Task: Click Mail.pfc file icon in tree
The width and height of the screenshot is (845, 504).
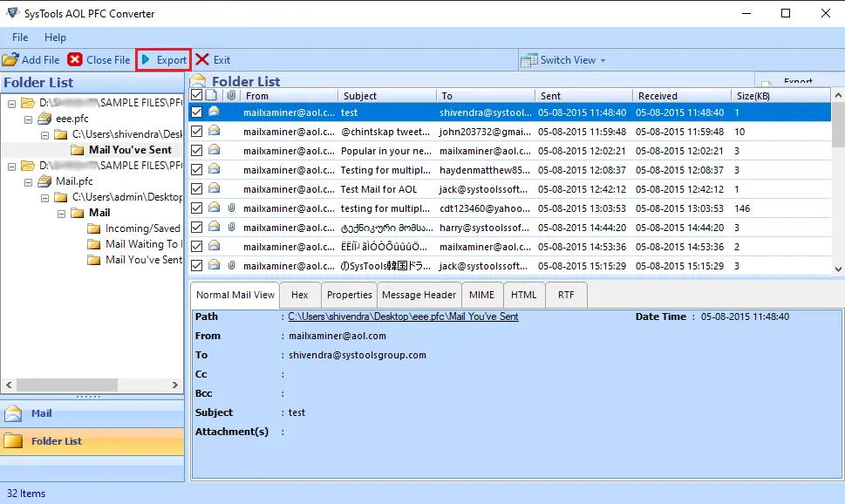Action: [x=44, y=181]
